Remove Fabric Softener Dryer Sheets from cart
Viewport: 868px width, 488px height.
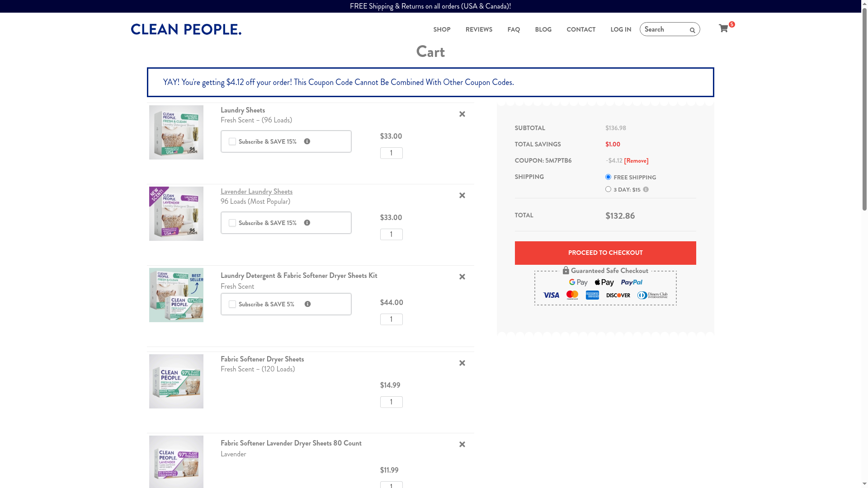462,363
